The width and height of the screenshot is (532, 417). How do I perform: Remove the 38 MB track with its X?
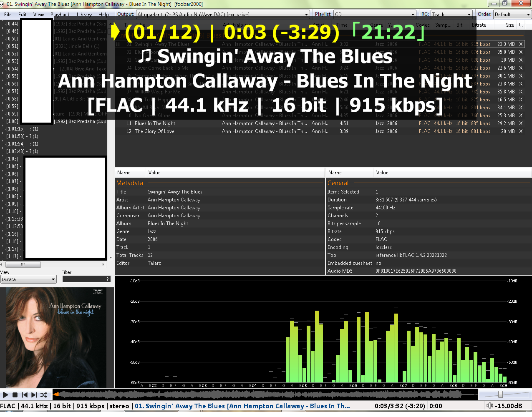pos(521,60)
